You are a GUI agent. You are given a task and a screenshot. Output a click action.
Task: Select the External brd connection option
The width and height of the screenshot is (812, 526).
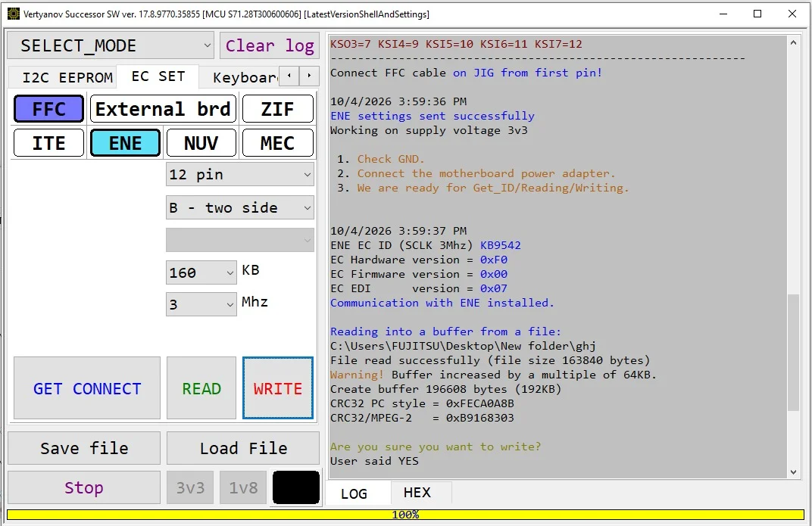(163, 109)
